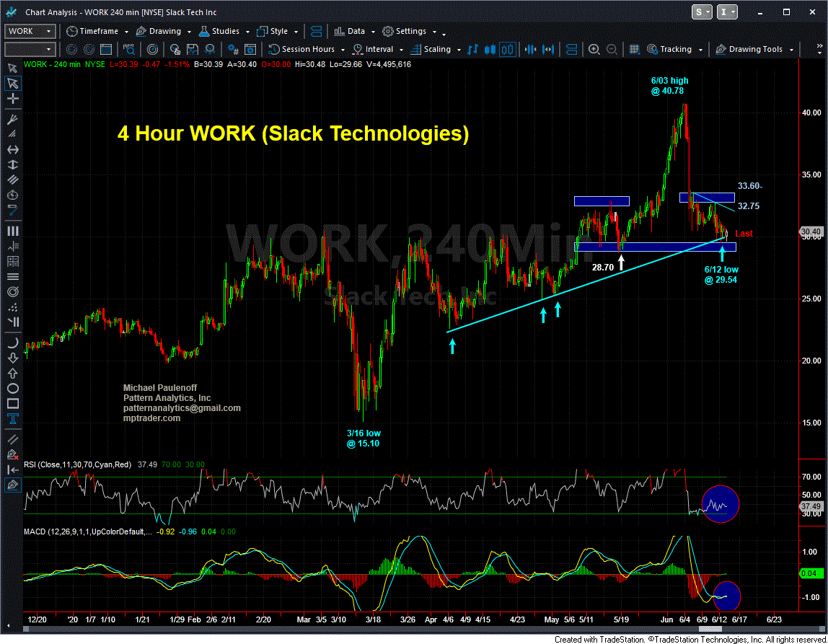Open the Settings menu
Viewport: 828px width, 644px height.
(x=409, y=31)
